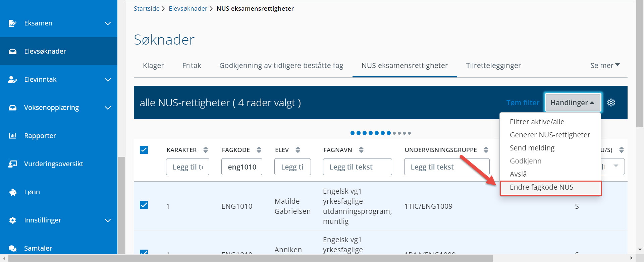Open Godkjenning av tidligere beståtte fag tab
This screenshot has height=262, width=644.
[281, 65]
